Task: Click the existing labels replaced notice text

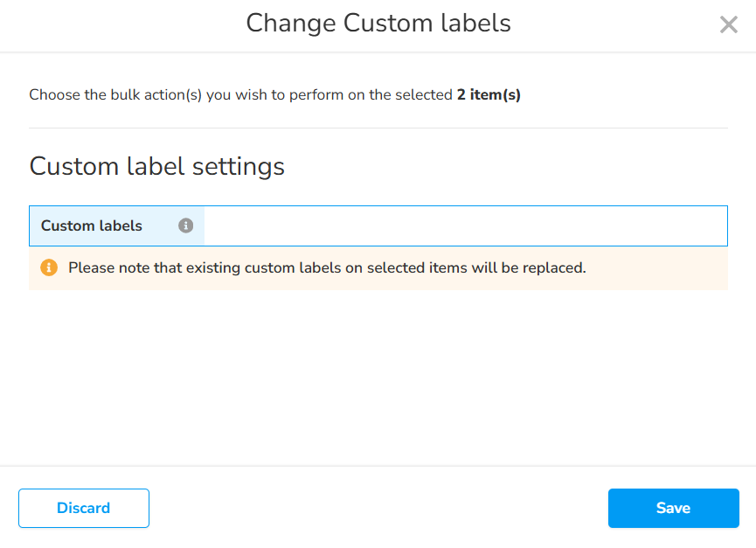Action: (327, 267)
